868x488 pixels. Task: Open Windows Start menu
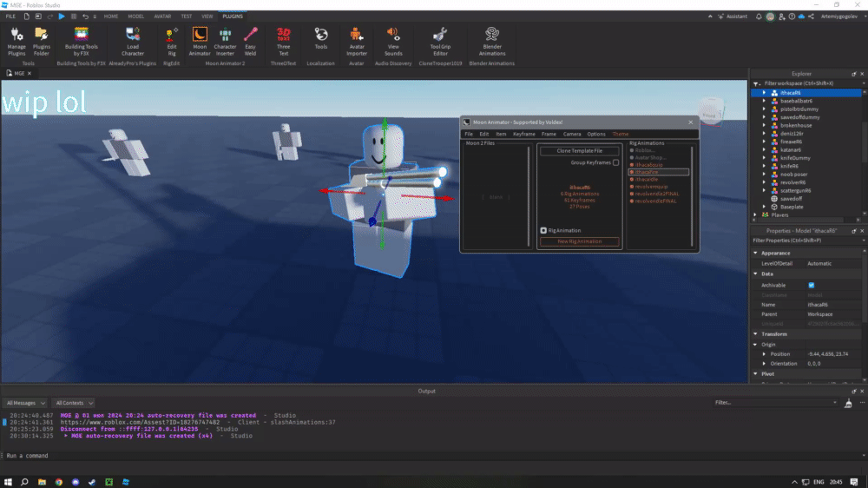point(8,482)
